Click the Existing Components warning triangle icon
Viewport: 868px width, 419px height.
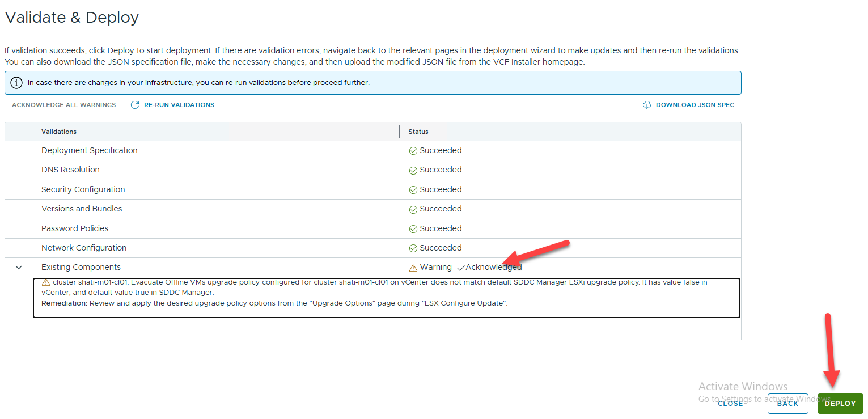coord(413,268)
